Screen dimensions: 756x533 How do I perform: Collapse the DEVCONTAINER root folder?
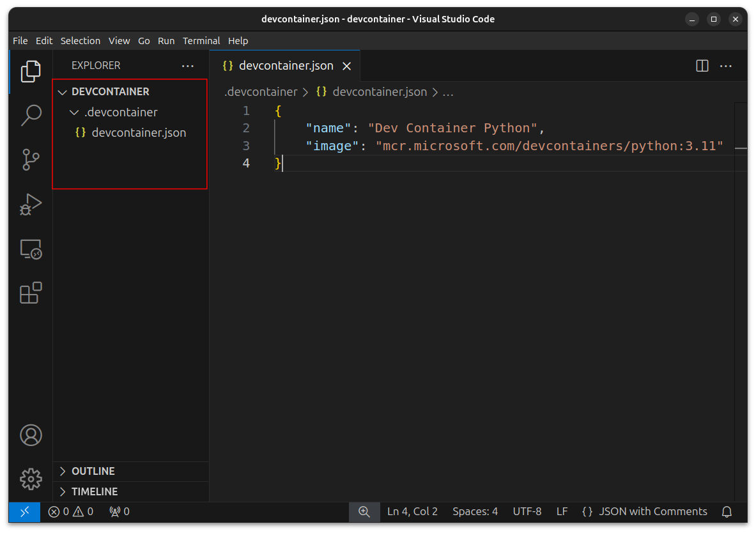coord(62,92)
